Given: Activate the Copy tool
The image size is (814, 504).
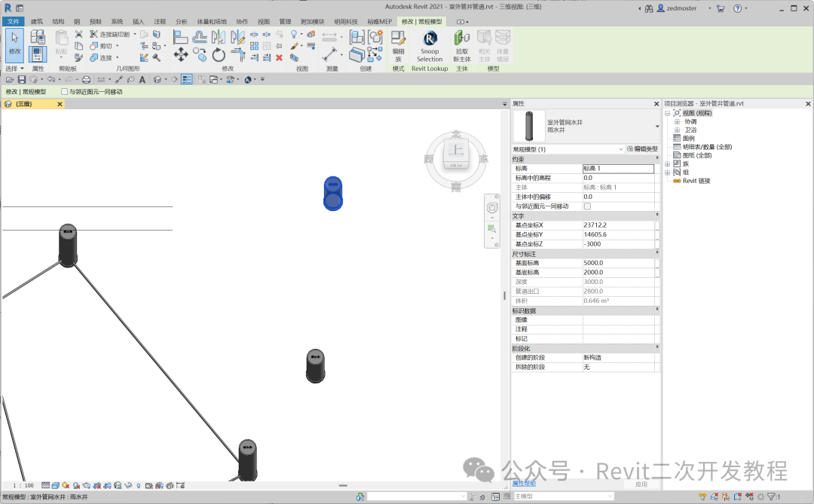Looking at the screenshot, I should [199, 54].
